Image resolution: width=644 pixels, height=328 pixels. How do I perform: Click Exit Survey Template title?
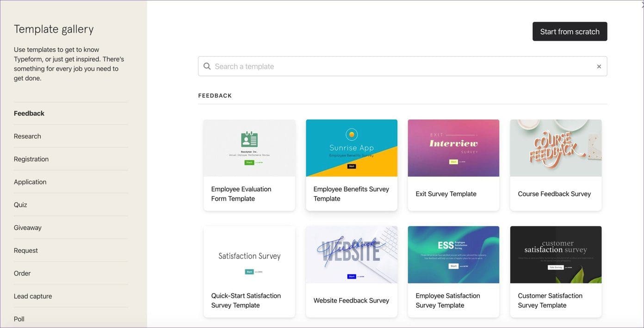tap(446, 194)
